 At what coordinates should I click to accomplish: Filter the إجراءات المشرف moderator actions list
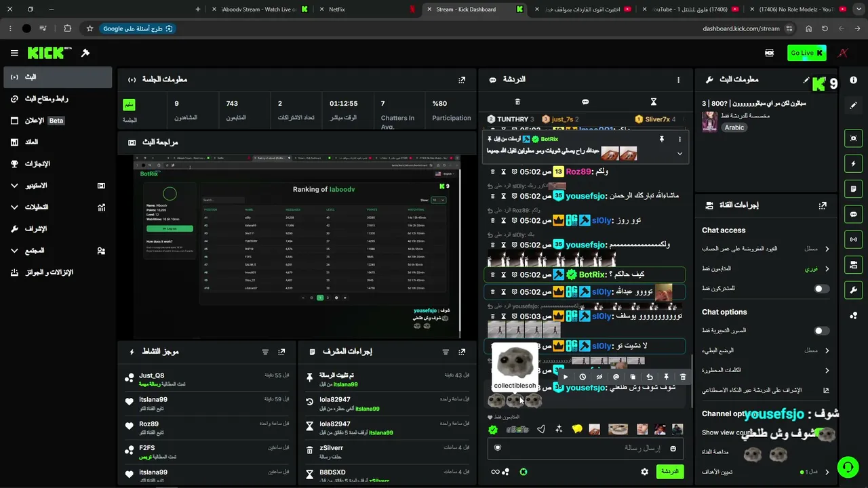click(446, 352)
